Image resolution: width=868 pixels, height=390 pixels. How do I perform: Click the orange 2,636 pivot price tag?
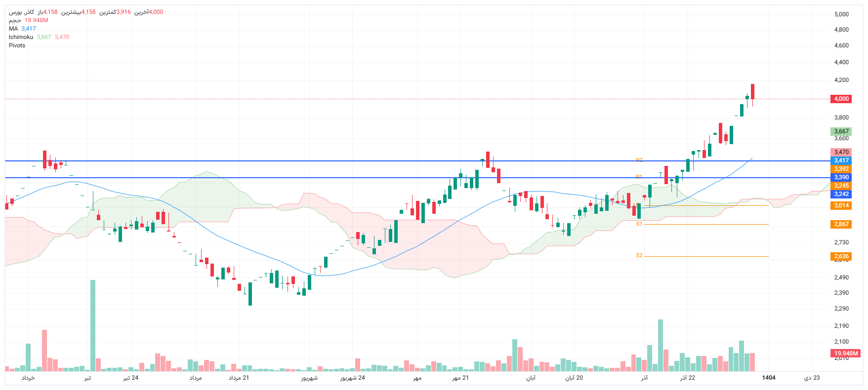841,256
